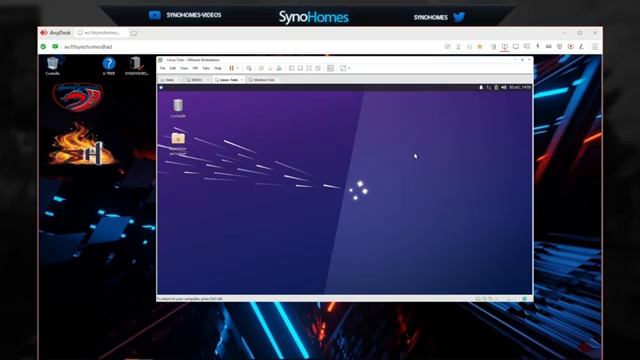
Task: Click the SynoHomes logo title
Action: [313, 17]
